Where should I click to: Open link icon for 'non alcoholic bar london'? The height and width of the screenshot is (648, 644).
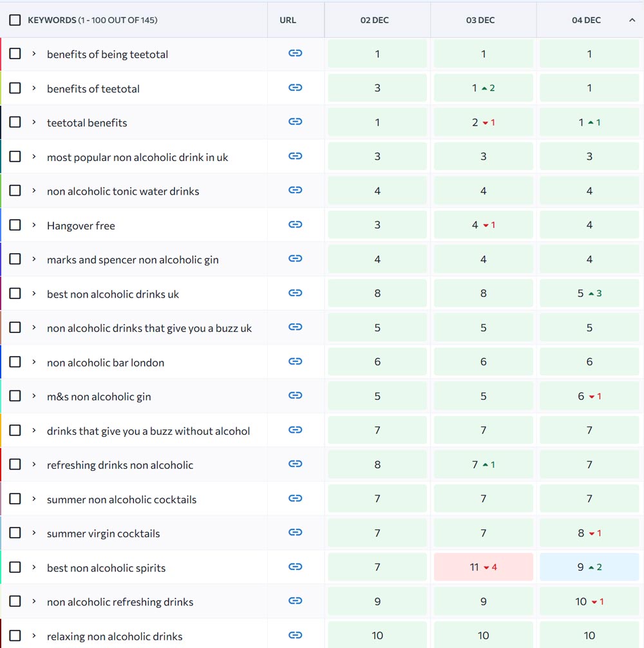(x=296, y=361)
